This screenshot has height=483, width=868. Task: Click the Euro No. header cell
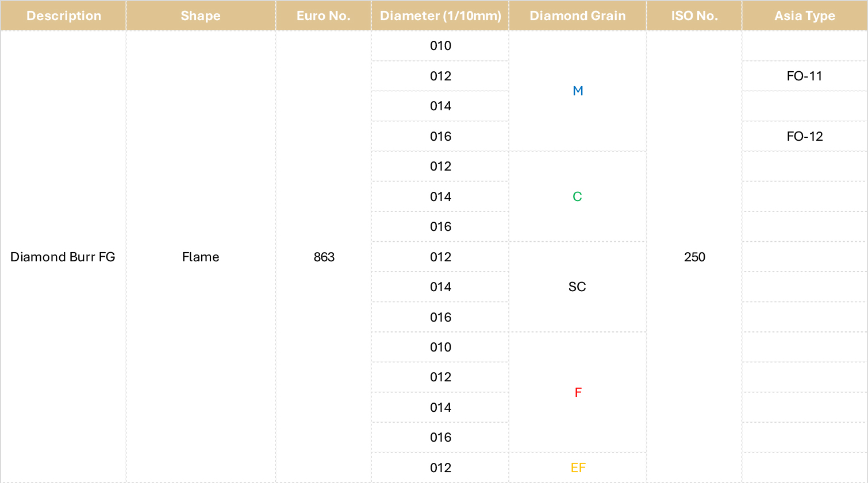324,16
